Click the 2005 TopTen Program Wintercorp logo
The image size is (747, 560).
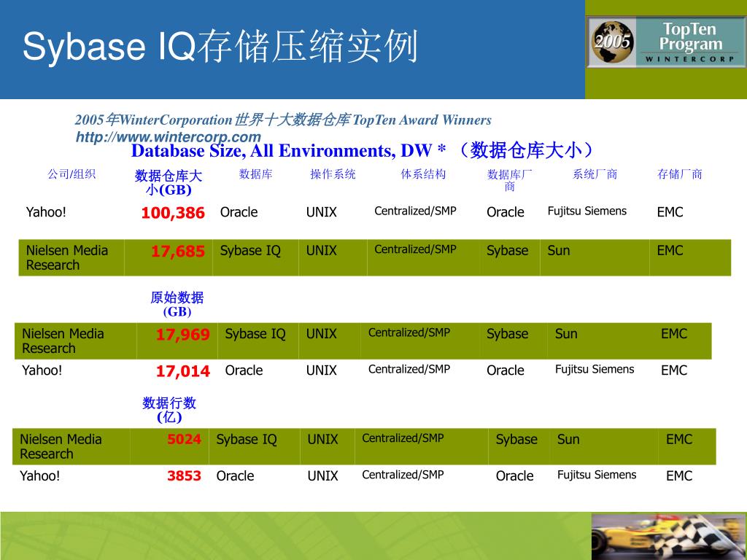(x=666, y=42)
